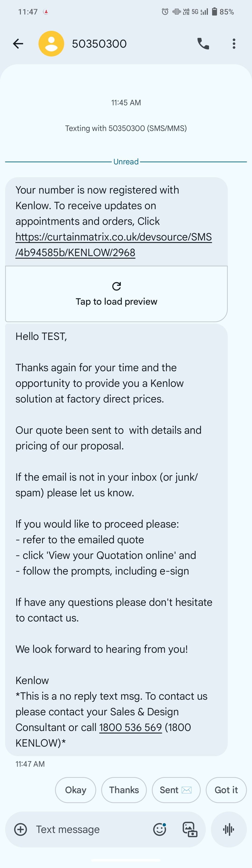The height and width of the screenshot is (868, 252).
Task: Dial the 1800 536 569 phone link
Action: pyautogui.click(x=130, y=727)
